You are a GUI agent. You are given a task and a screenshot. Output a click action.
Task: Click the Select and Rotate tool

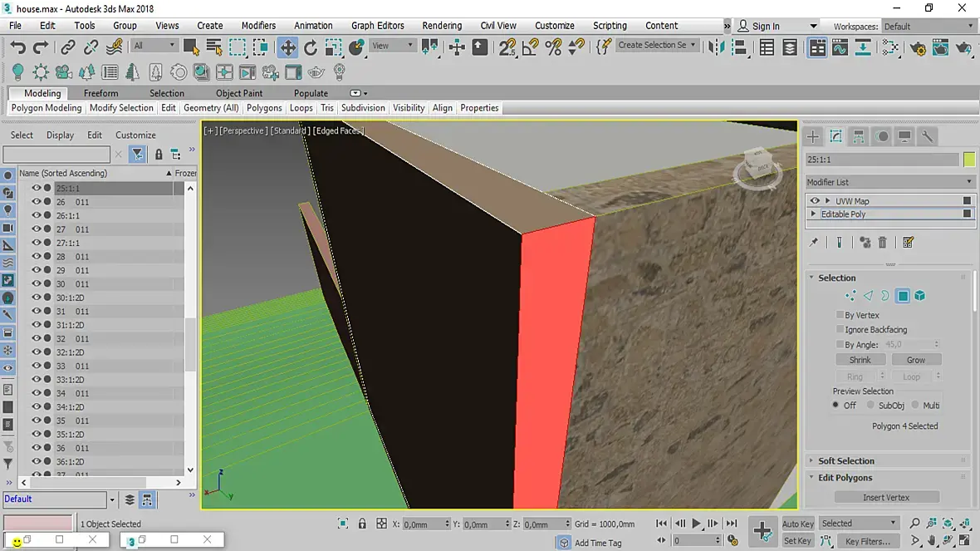pos(311,47)
